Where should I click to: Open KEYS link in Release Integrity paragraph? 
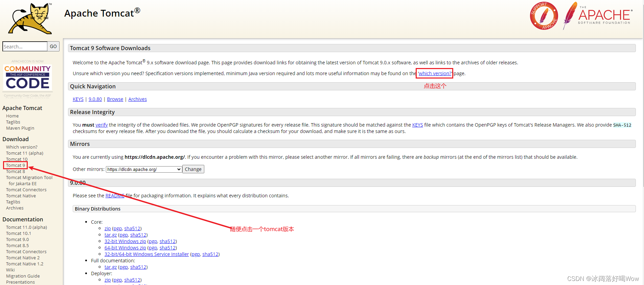(417, 125)
